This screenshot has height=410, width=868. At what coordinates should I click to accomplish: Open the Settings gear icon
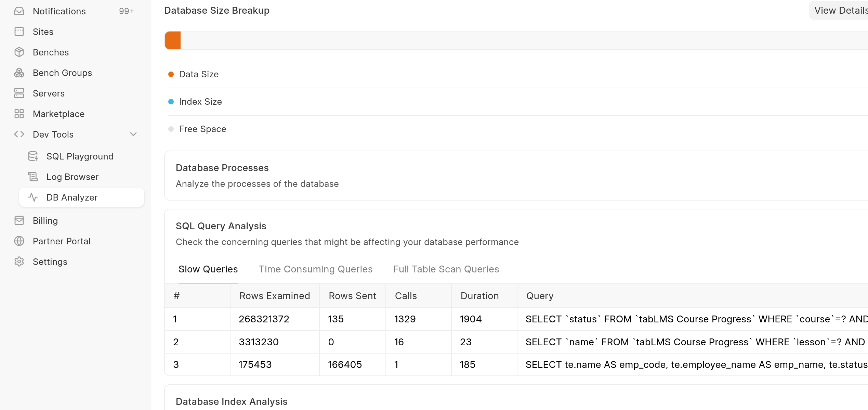[19, 262]
